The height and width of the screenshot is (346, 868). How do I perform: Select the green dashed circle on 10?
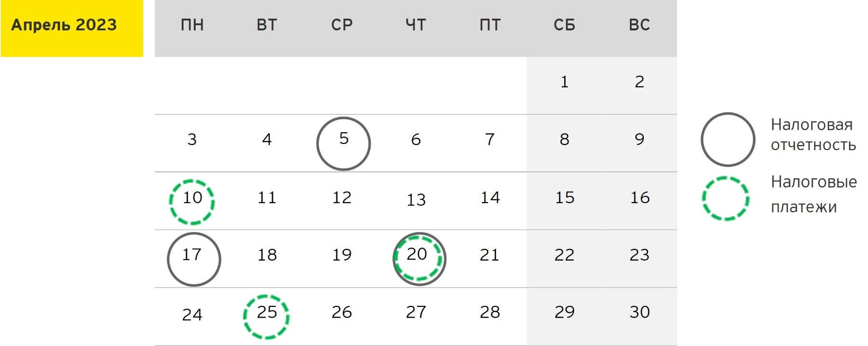pos(192,202)
